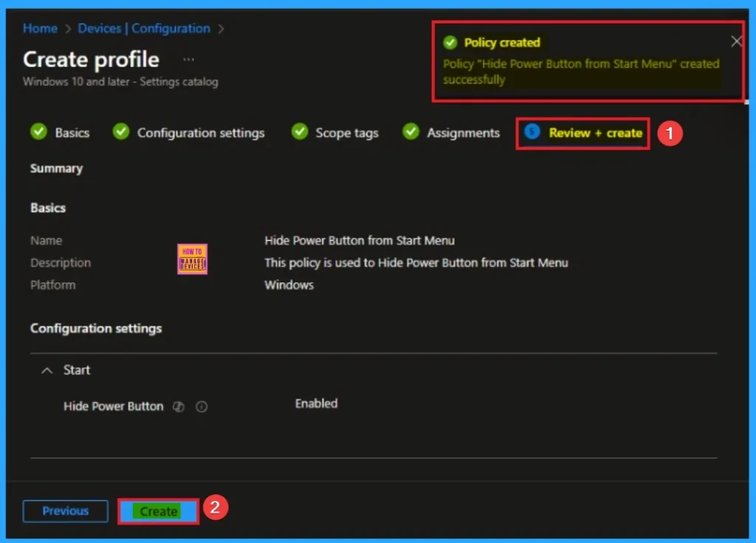Viewport: 756px width, 543px height.
Task: Select the Platform value Windows
Action: click(289, 284)
